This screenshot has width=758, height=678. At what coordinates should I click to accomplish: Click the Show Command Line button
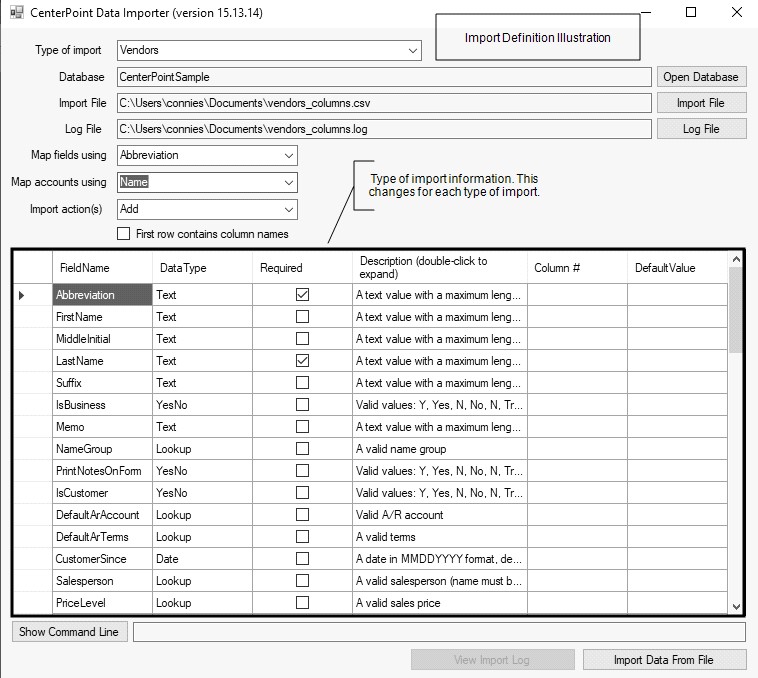pos(69,632)
